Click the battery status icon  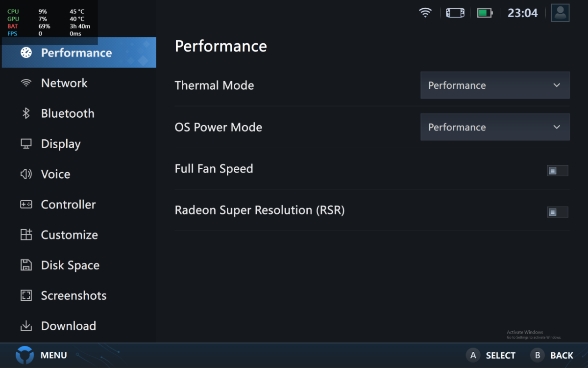click(x=485, y=13)
